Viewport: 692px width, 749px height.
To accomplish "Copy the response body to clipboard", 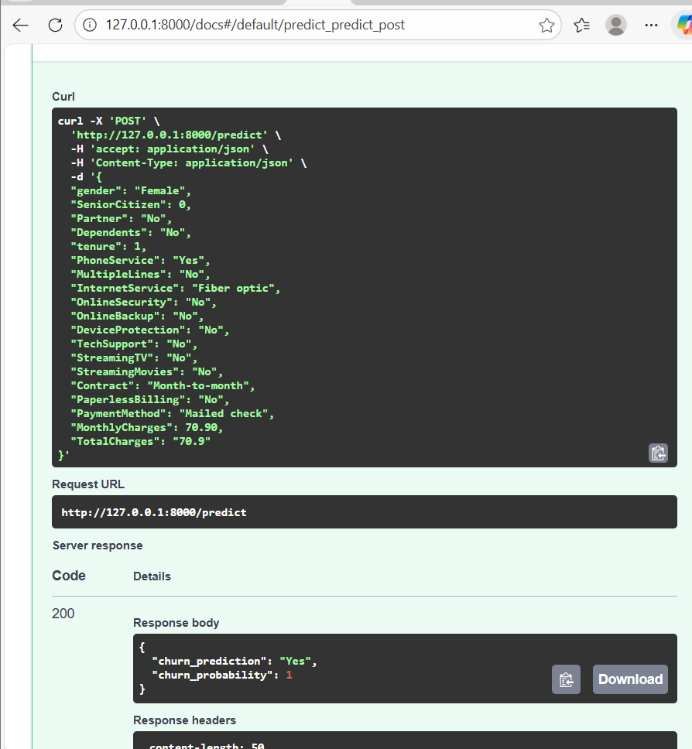I will point(566,679).
